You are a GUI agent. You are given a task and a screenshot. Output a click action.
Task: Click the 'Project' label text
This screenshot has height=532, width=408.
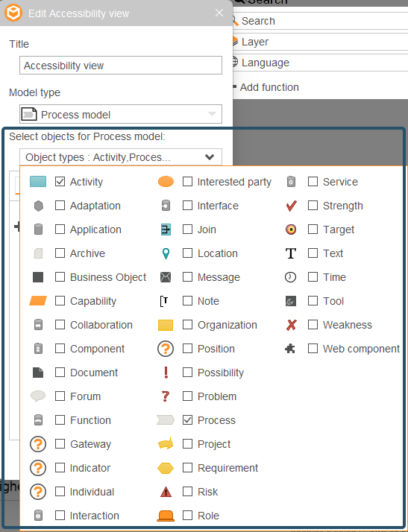[x=214, y=444]
